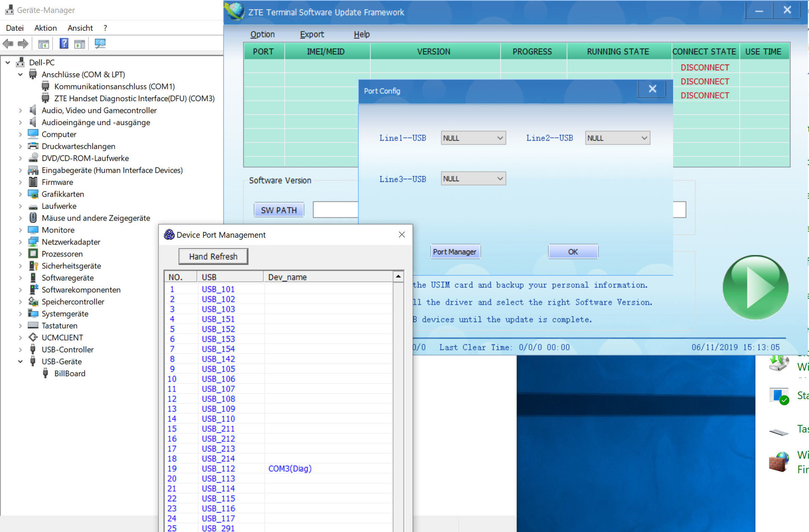Click the USB column header

230,277
